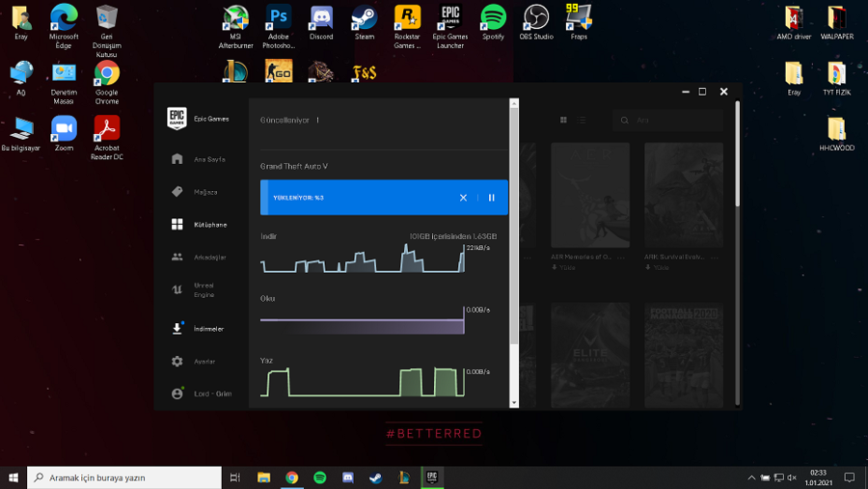
Task: Pause the Grand Theft Auto V download
Action: point(491,198)
